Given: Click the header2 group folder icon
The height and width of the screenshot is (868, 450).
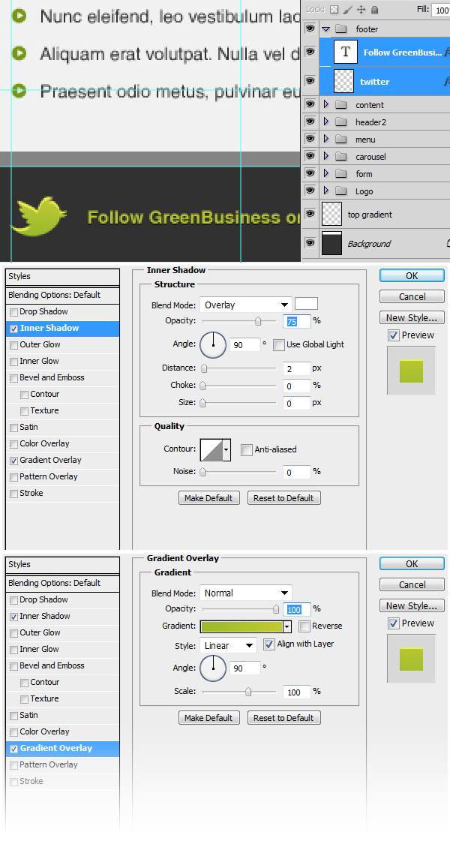Looking at the screenshot, I should 341,122.
